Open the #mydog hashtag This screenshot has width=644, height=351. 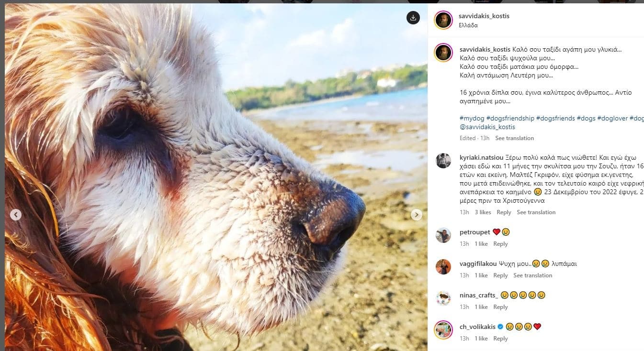pyautogui.click(x=472, y=118)
